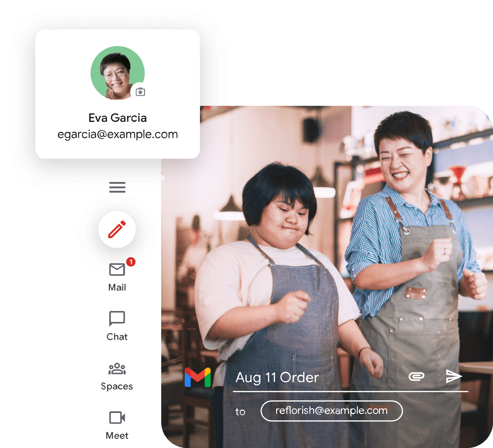Send the email with arrow icon
The image size is (493, 448).
[454, 376]
